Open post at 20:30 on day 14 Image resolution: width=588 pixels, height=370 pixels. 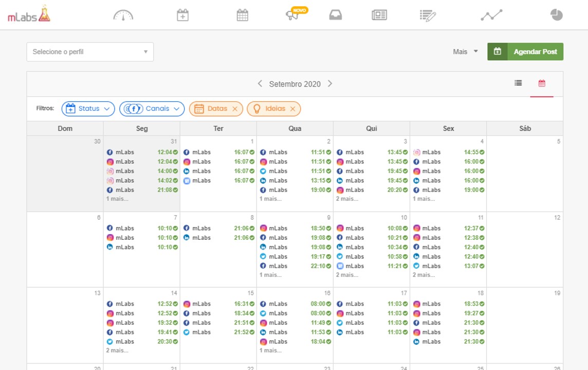tap(142, 342)
